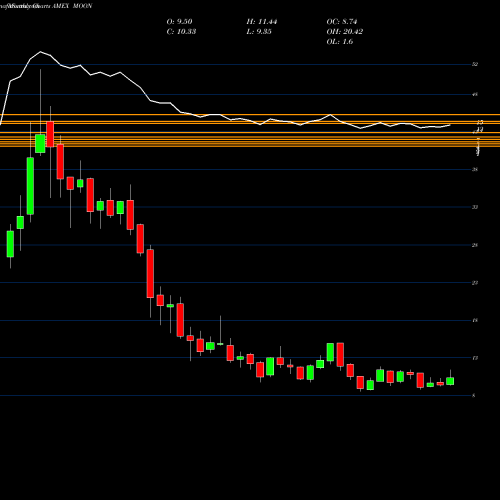Click the OL: 1.6 reading
This screenshot has width=500, height=500.
(340, 42)
